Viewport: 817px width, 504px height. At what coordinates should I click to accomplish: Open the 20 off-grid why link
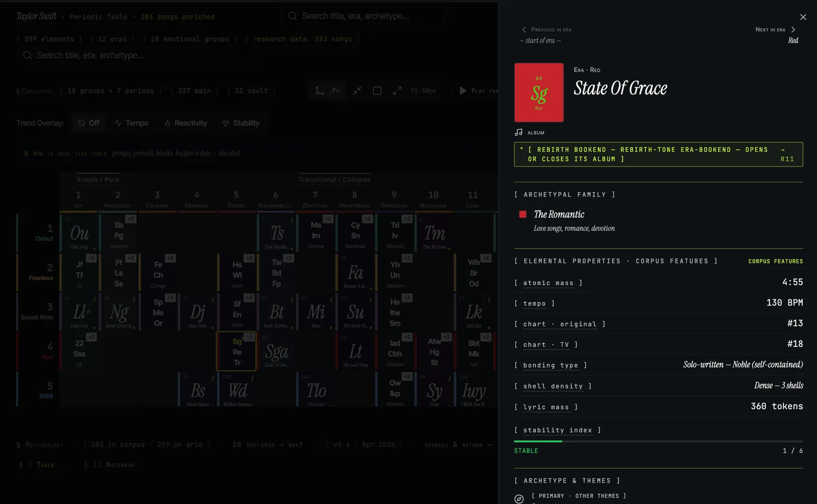[x=267, y=445]
